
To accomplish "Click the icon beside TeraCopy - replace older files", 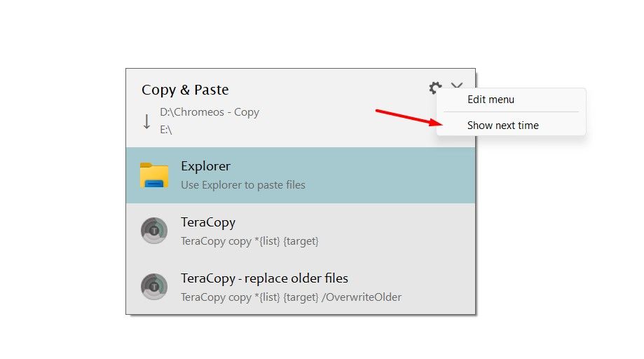I will click(x=154, y=287).
